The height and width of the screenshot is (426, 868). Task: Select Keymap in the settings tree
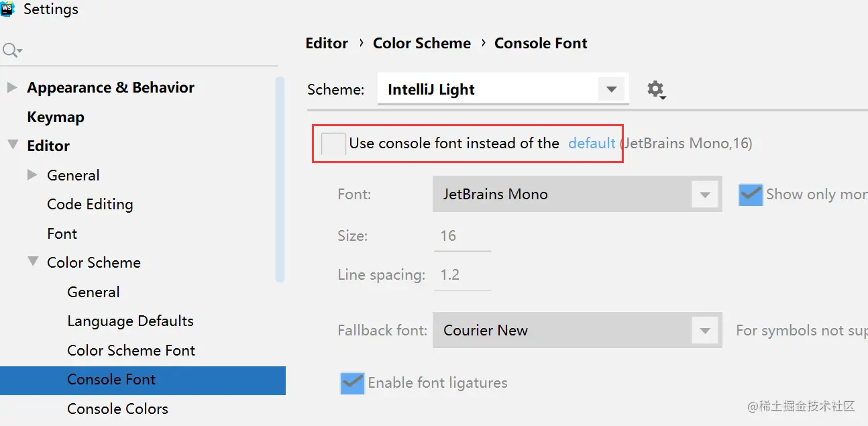click(56, 117)
